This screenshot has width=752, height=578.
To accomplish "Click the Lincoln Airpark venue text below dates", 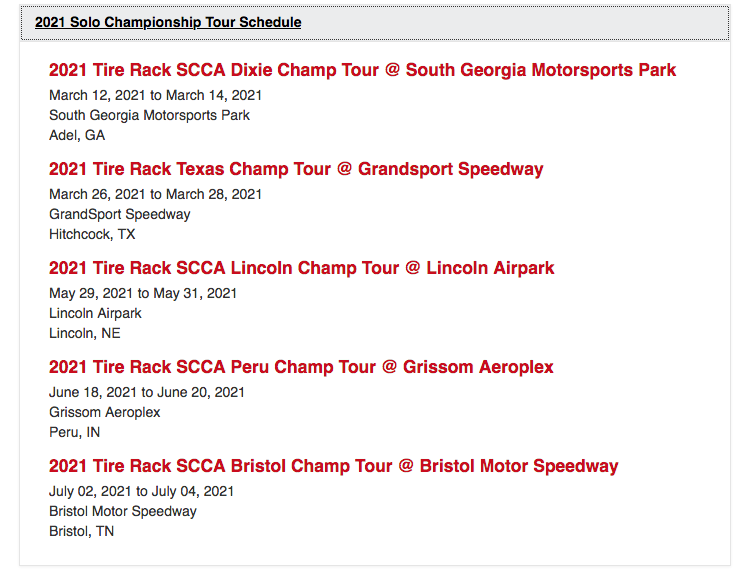I will point(95,313).
